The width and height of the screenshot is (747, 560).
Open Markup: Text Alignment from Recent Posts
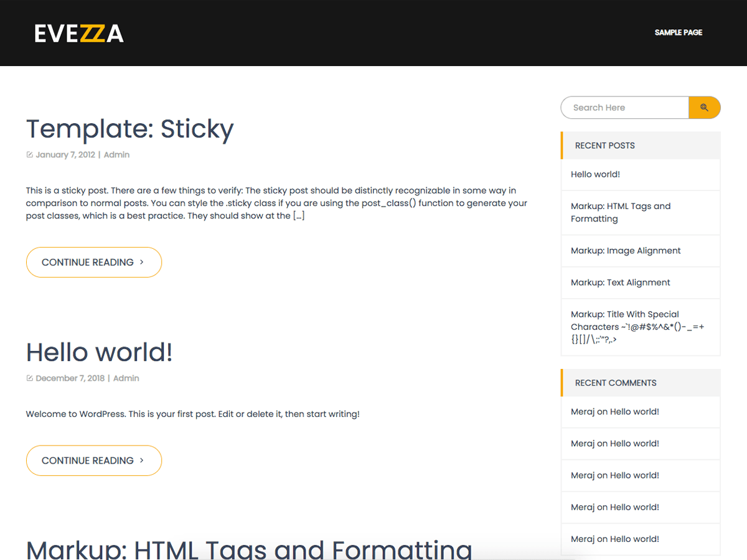point(621,282)
